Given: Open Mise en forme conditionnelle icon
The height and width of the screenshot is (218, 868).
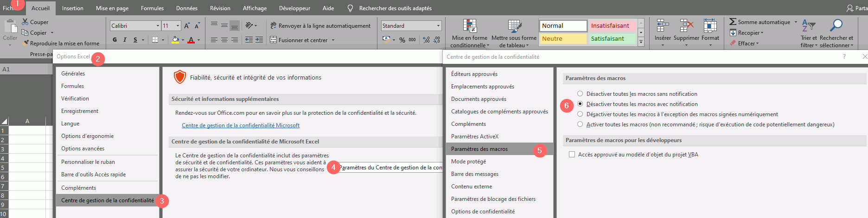Looking at the screenshot, I should pyautogui.click(x=469, y=27).
